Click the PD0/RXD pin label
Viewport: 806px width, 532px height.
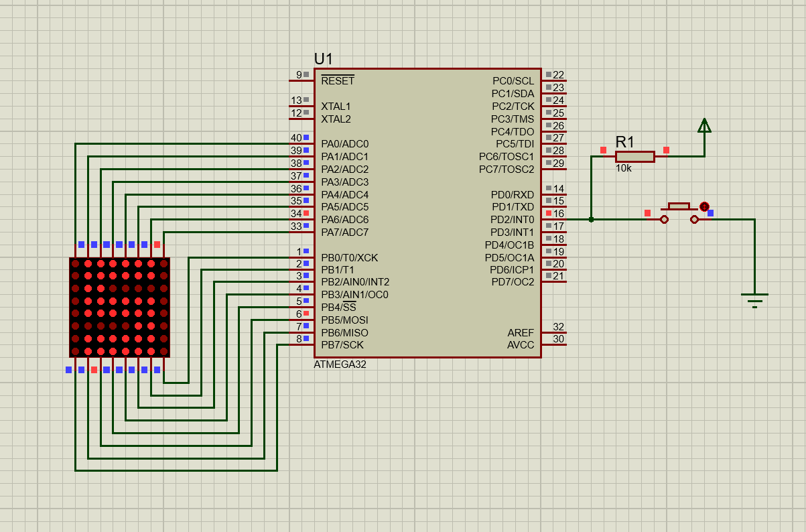tap(513, 194)
